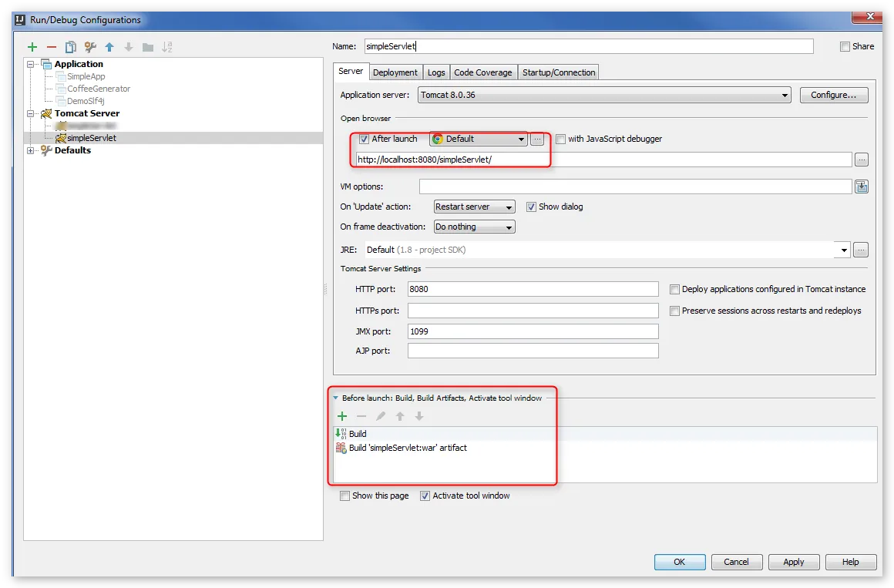Move the before launch task up
This screenshot has width=894, height=588.
(x=400, y=416)
